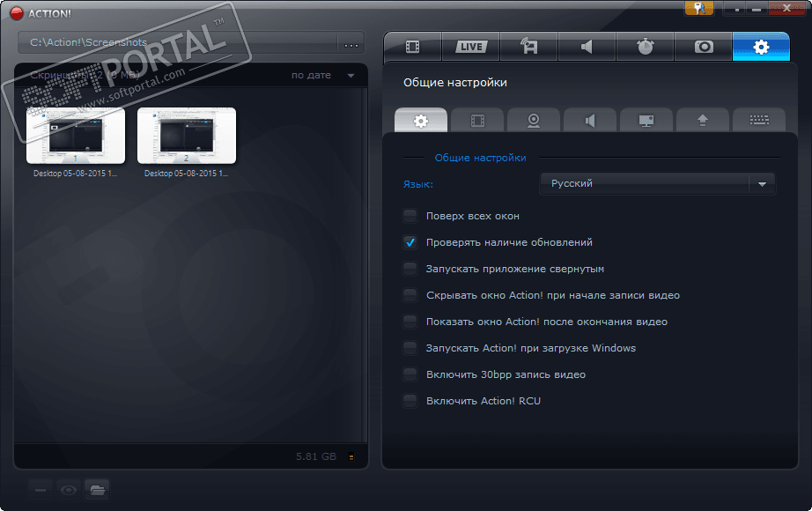812x511 pixels.
Task: Open the export and upload tab
Action: (x=528, y=47)
